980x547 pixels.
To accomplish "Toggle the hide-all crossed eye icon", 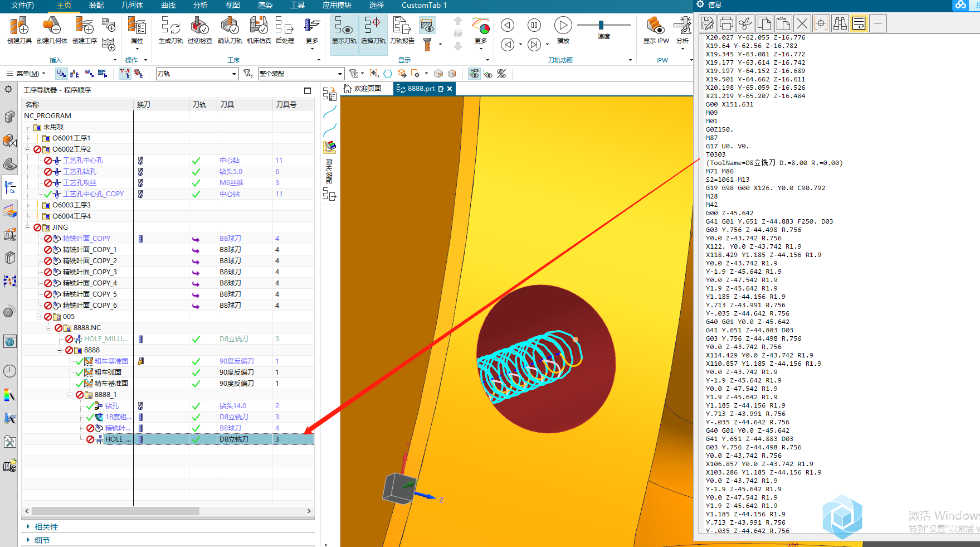I will coord(502,74).
